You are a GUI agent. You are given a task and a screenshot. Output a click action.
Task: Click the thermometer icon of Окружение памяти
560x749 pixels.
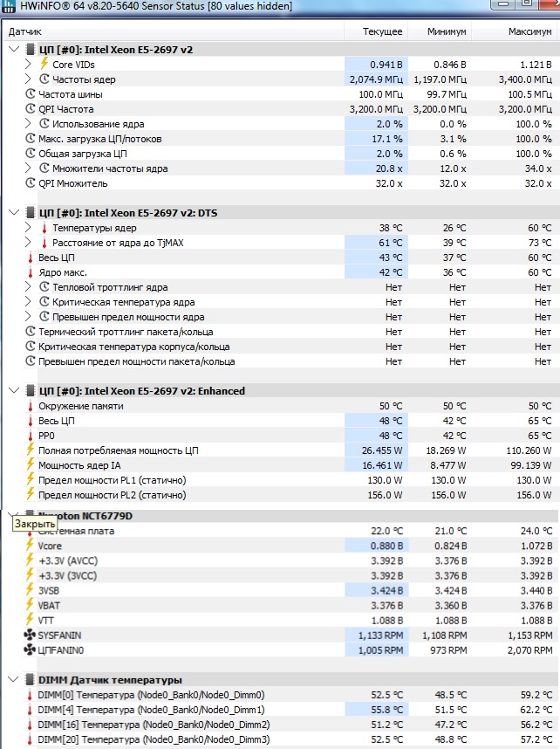30,406
